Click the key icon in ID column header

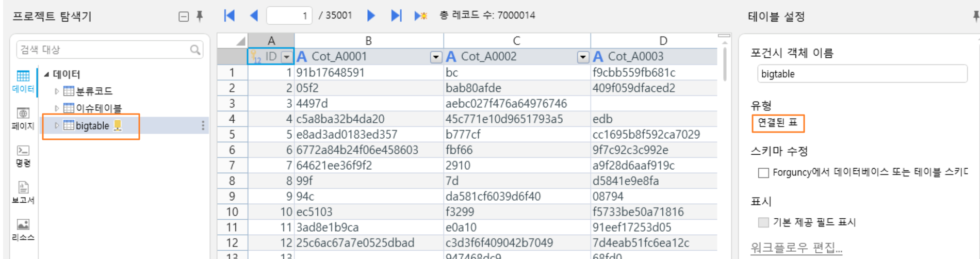255,57
